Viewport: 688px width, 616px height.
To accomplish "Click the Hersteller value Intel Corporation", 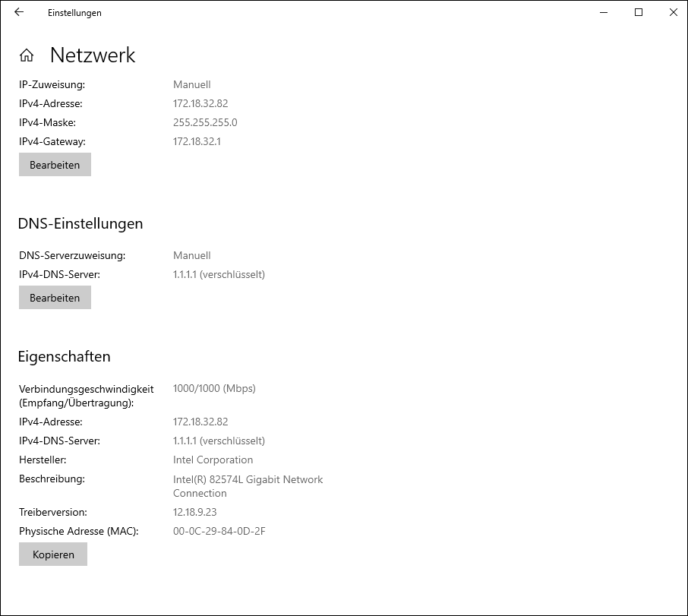I will pyautogui.click(x=213, y=460).
